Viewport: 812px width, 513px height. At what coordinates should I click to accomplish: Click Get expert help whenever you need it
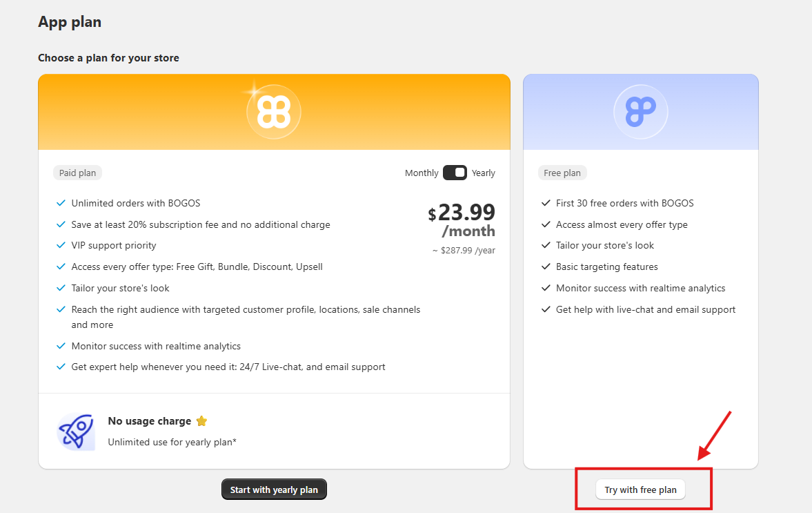[x=228, y=367]
